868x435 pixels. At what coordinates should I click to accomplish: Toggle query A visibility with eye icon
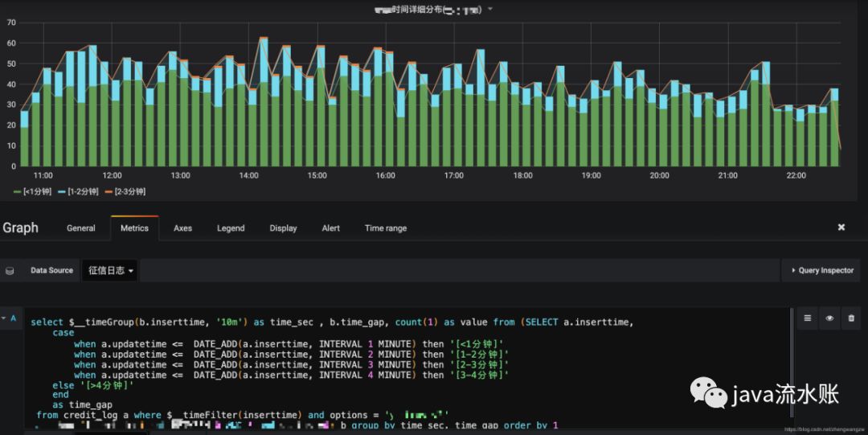[x=829, y=318]
